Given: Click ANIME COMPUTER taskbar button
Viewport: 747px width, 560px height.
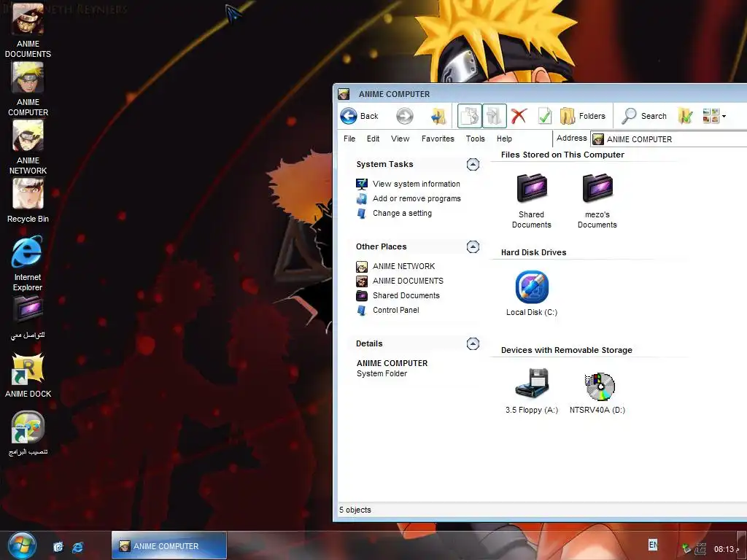Looking at the screenshot, I should pyautogui.click(x=169, y=545).
